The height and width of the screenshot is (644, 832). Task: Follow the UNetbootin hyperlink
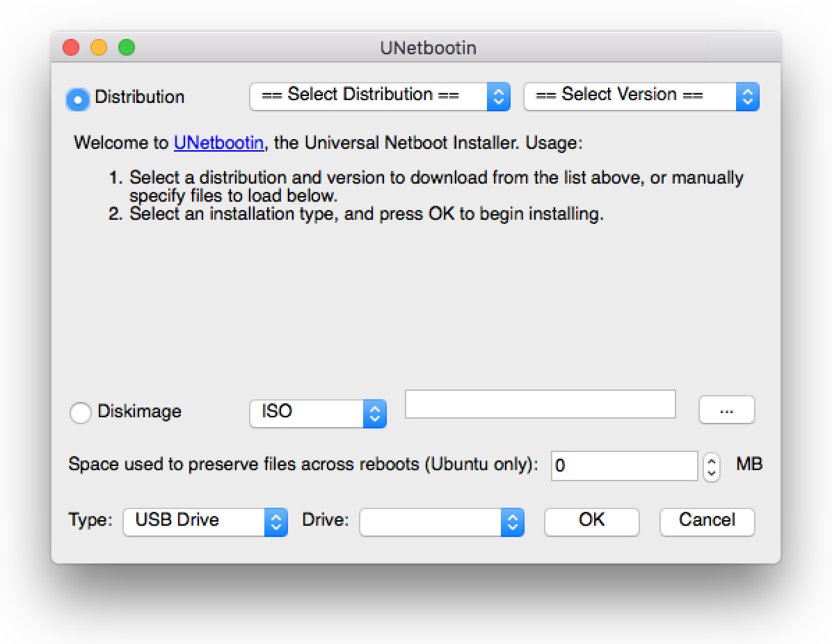coord(218,143)
